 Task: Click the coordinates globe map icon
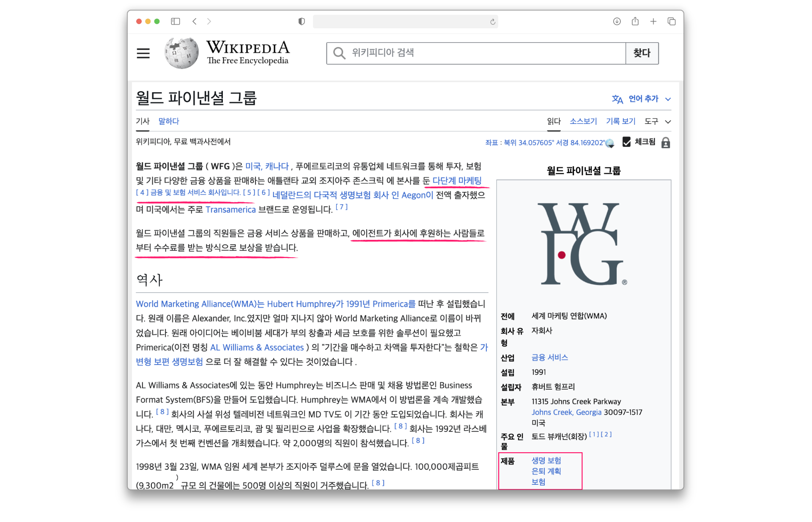point(610,143)
